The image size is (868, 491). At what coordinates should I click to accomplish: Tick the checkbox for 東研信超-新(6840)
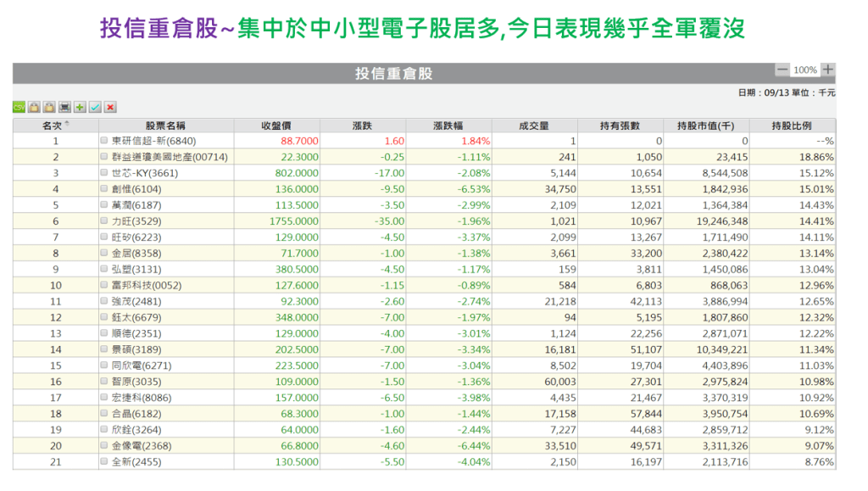point(104,141)
